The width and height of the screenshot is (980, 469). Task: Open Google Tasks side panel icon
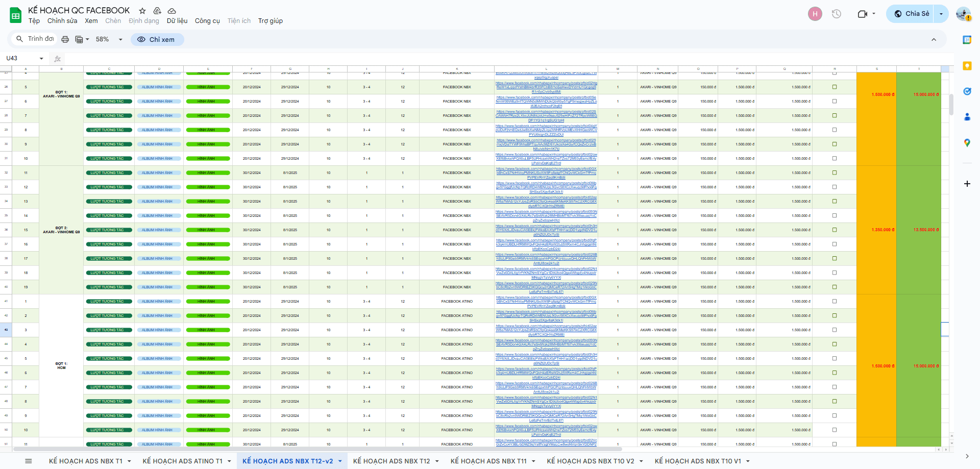click(x=967, y=91)
